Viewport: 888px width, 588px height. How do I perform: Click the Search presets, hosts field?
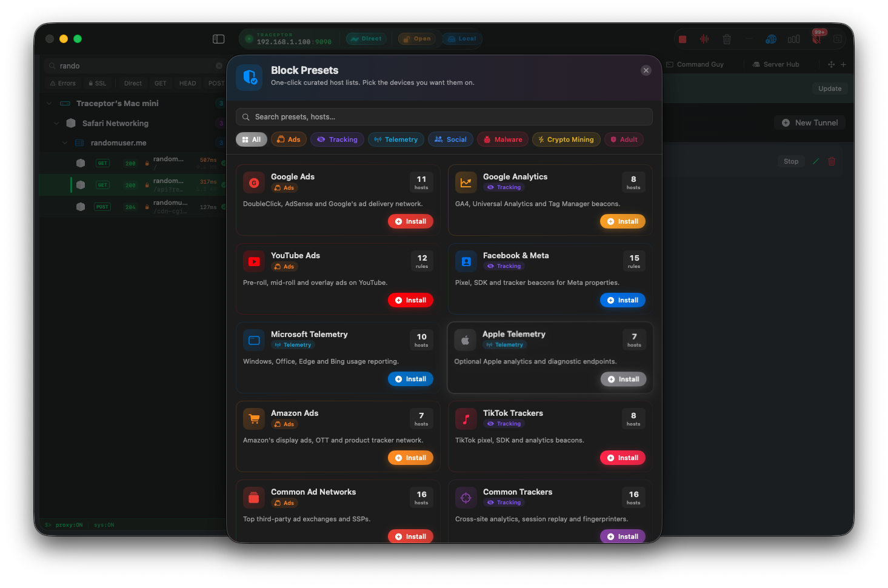tap(444, 117)
